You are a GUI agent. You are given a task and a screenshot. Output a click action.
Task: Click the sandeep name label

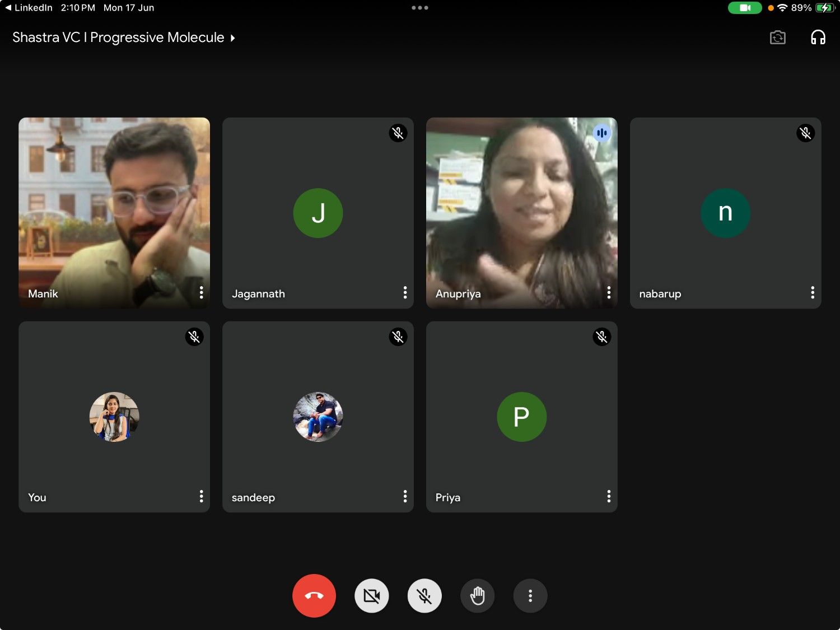click(x=253, y=498)
